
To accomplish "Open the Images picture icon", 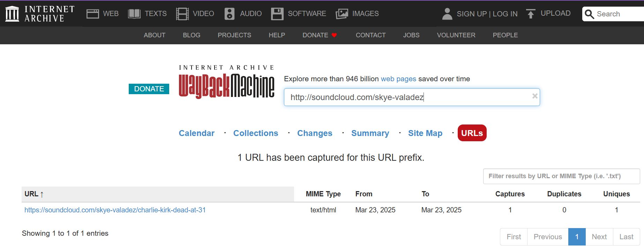I will pos(342,14).
